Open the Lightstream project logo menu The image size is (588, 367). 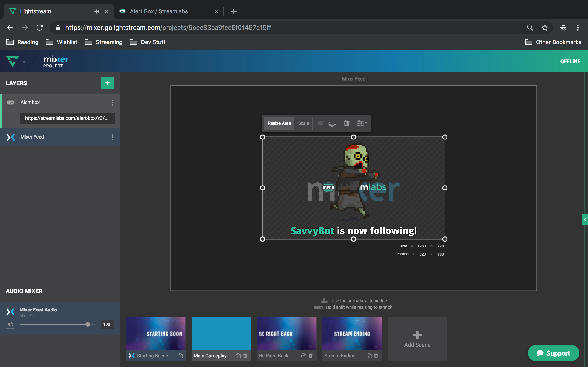pos(13,61)
